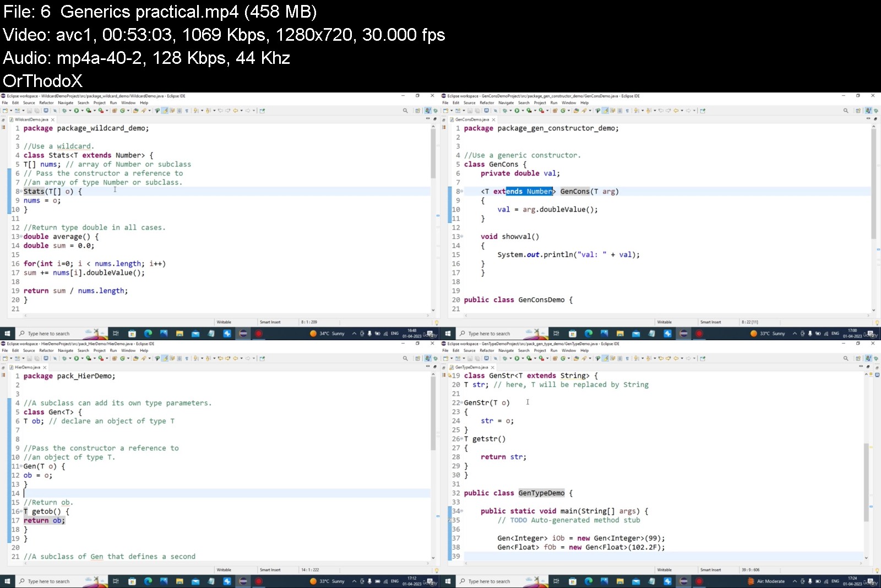Click Back navigation arrow in HierDemo toolbar
This screenshot has width=881, height=588.
click(x=235, y=358)
